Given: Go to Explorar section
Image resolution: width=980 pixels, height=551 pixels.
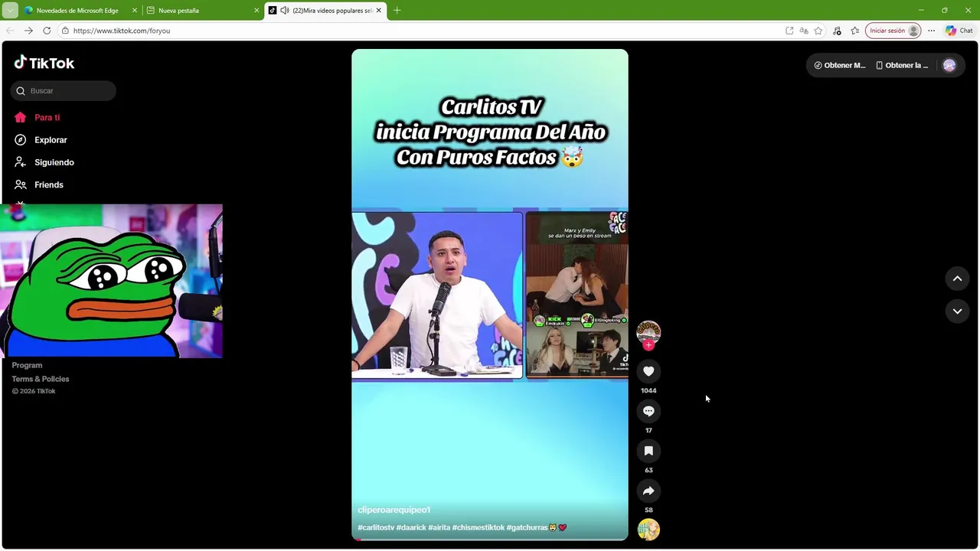Looking at the screenshot, I should pos(51,140).
